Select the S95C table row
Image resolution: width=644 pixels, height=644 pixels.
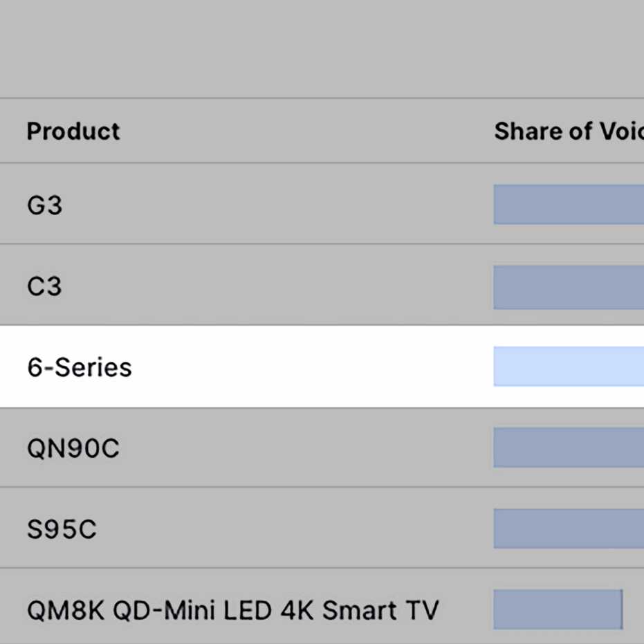click(277, 529)
